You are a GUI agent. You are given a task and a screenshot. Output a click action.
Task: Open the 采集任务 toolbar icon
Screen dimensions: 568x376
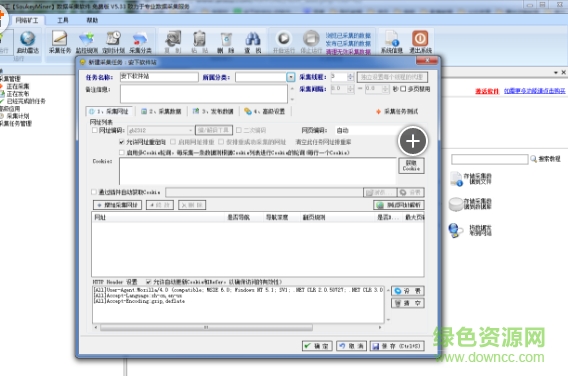point(59,38)
